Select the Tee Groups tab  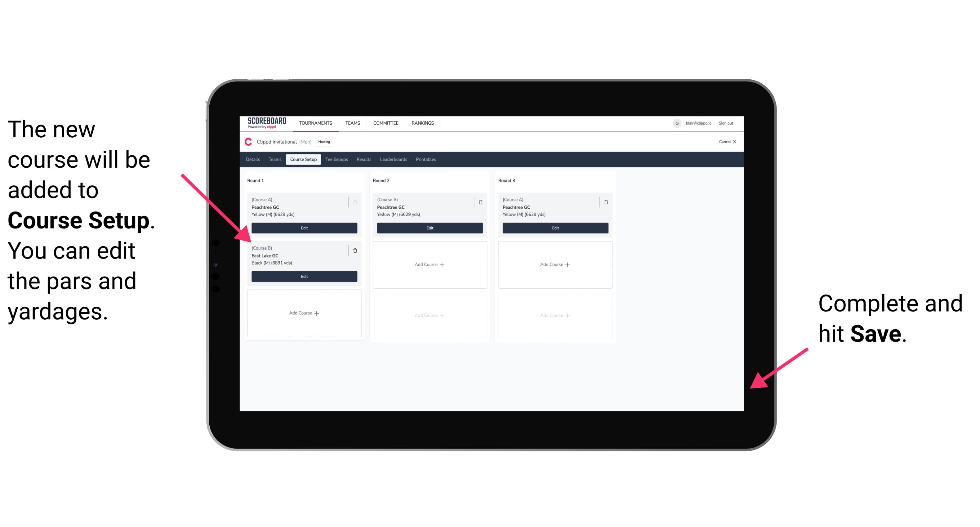[x=335, y=159]
